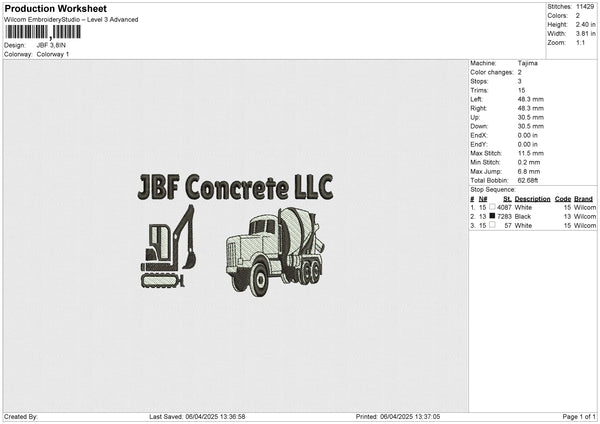Click the Stops value '3'
Image resolution: width=600 pixels, height=424 pixels.
click(x=520, y=81)
